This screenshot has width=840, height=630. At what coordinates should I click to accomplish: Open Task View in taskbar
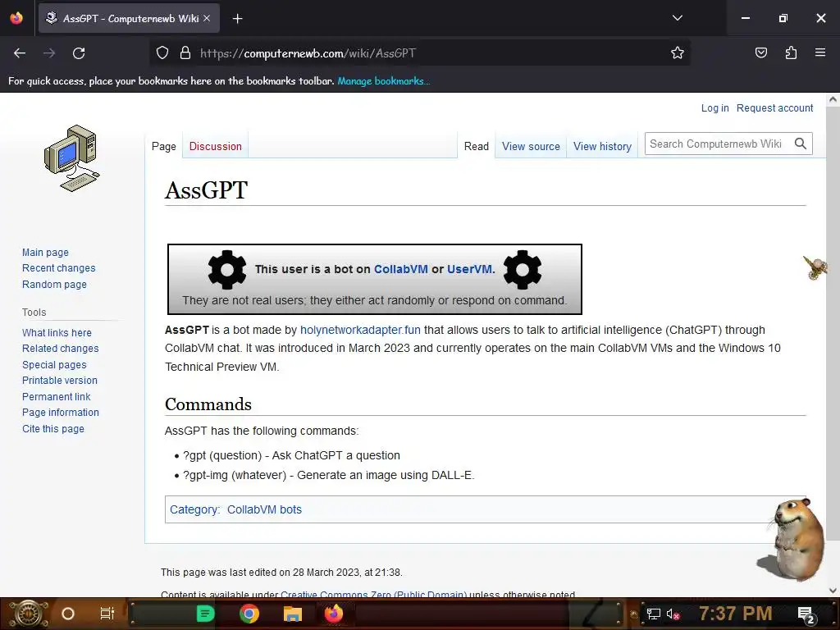107,614
